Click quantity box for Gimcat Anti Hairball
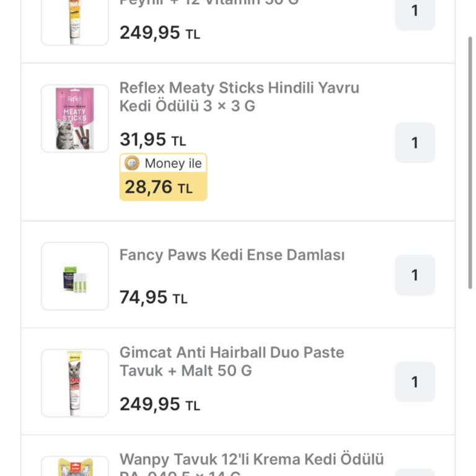Viewport: 476px width, 476px height. click(x=415, y=382)
